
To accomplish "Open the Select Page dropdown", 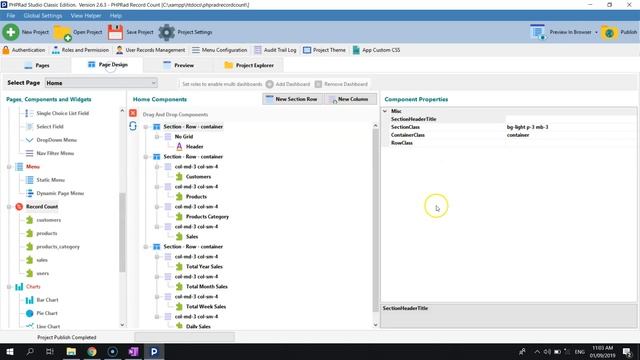I will (101, 83).
